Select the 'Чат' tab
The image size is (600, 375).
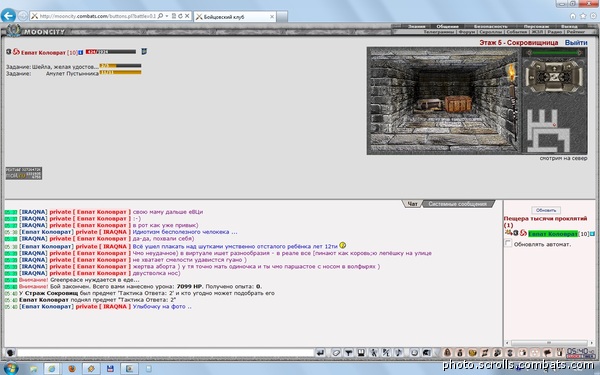412,204
